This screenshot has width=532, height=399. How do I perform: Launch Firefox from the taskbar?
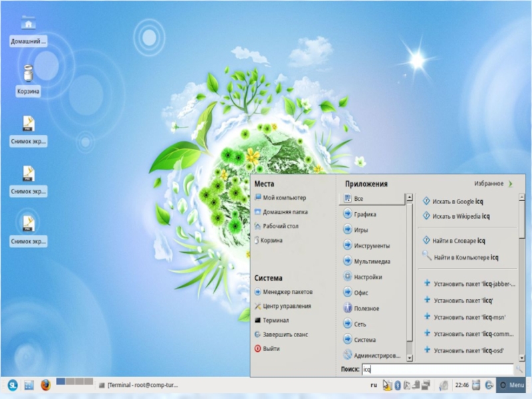click(x=46, y=385)
